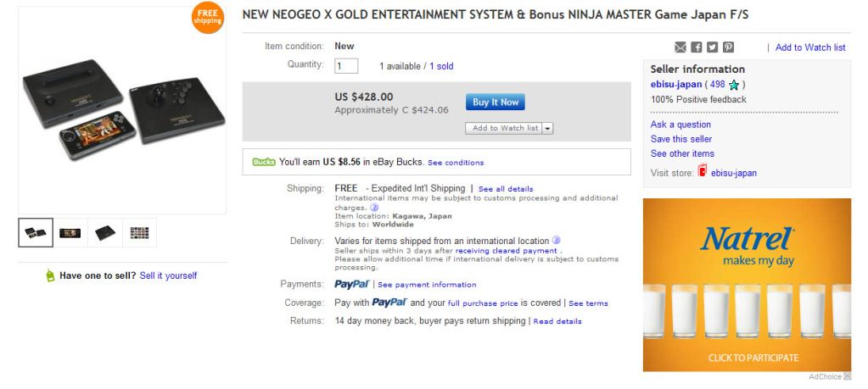This screenshot has height=389, width=868.
Task: Click the red eBay store icon
Action: click(703, 172)
